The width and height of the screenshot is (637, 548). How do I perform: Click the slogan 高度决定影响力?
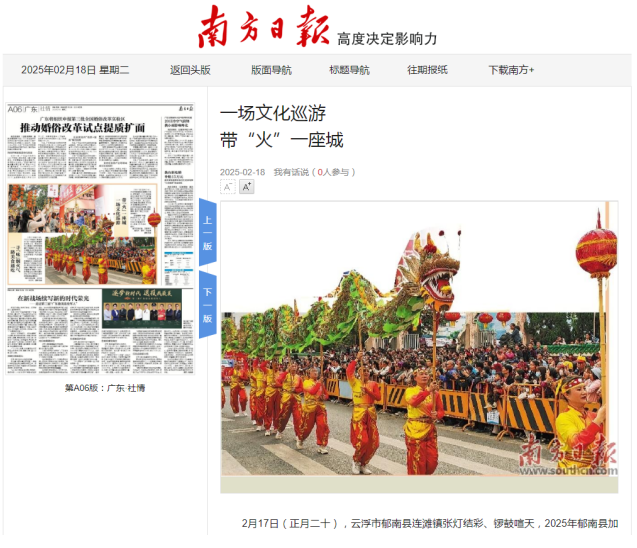tap(387, 39)
